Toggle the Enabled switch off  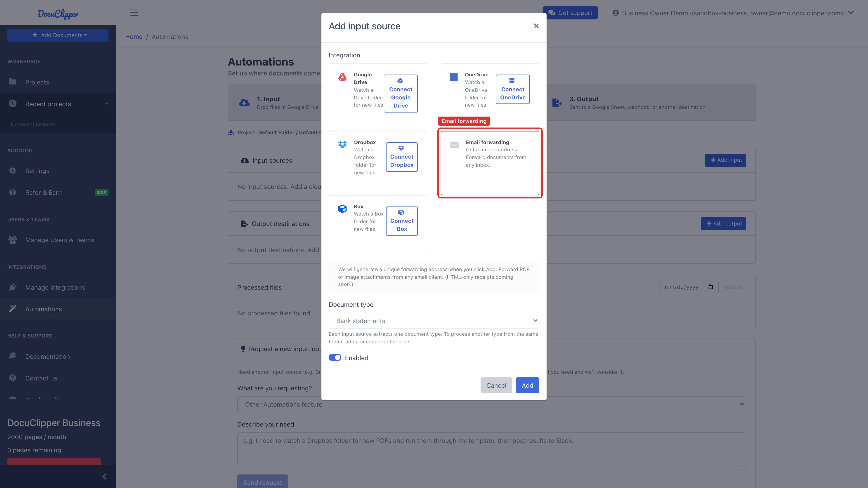pos(335,358)
